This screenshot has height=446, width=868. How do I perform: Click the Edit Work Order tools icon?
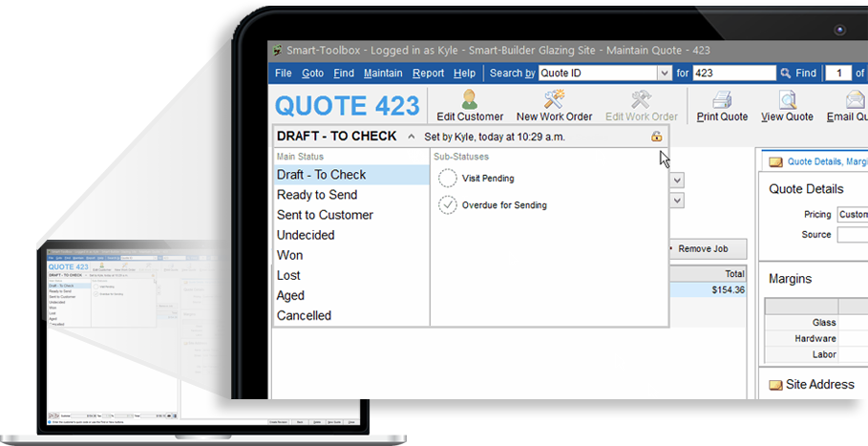coord(641,99)
